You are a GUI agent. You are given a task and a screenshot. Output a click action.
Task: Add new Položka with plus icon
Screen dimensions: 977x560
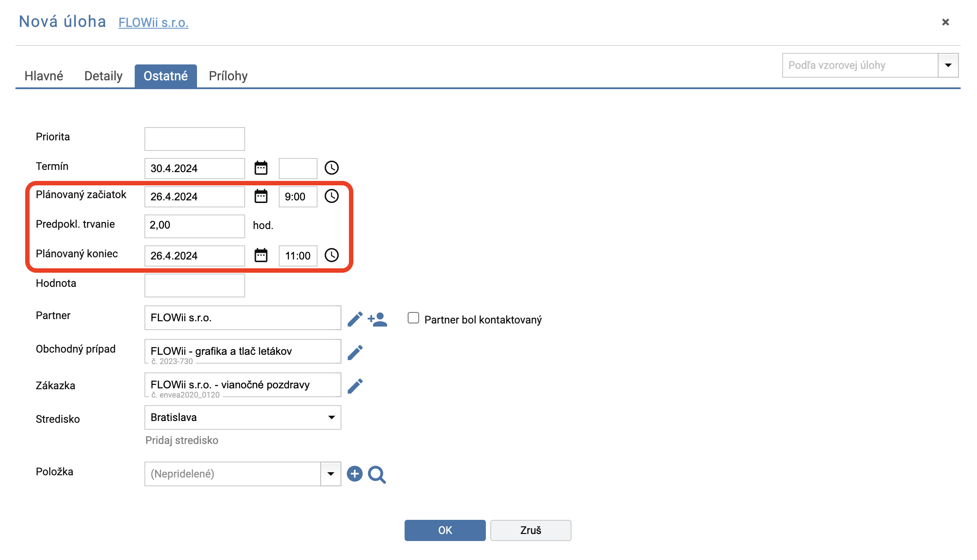click(355, 474)
